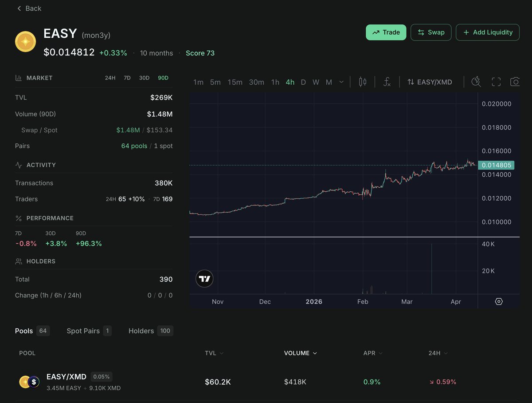Click the EASY/XMD pool pair icon
This screenshot has height=403, width=532.
tap(30, 382)
